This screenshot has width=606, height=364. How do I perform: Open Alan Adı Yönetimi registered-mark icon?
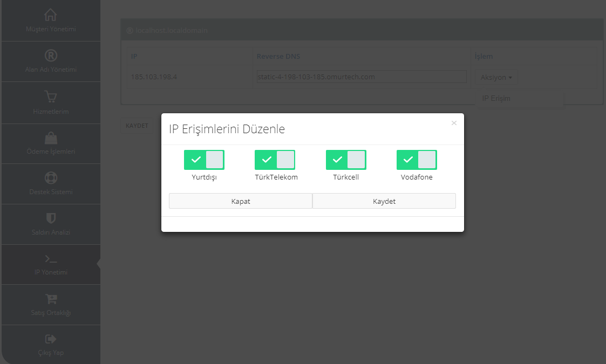tap(51, 56)
